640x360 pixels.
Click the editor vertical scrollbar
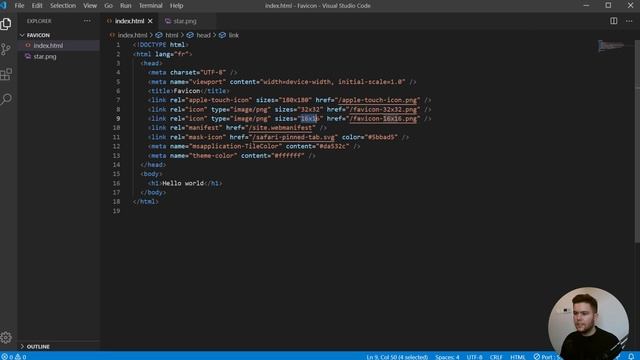click(x=637, y=141)
